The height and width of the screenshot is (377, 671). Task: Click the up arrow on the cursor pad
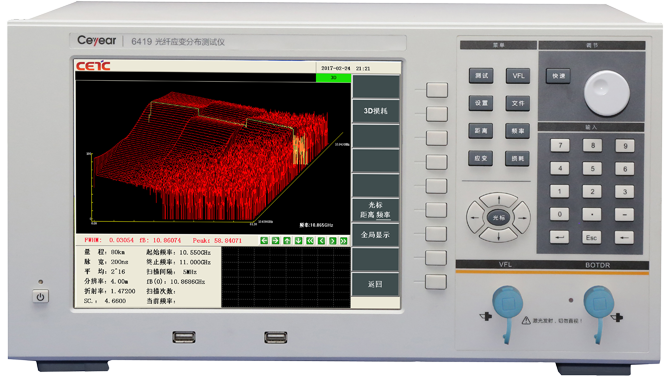tap(499, 200)
